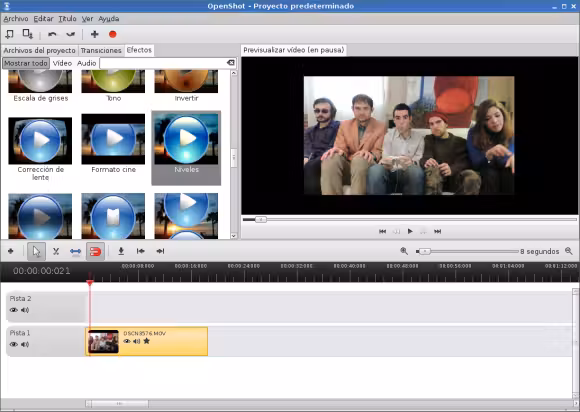Clear the effects search field
The image size is (580, 412).
[231, 63]
